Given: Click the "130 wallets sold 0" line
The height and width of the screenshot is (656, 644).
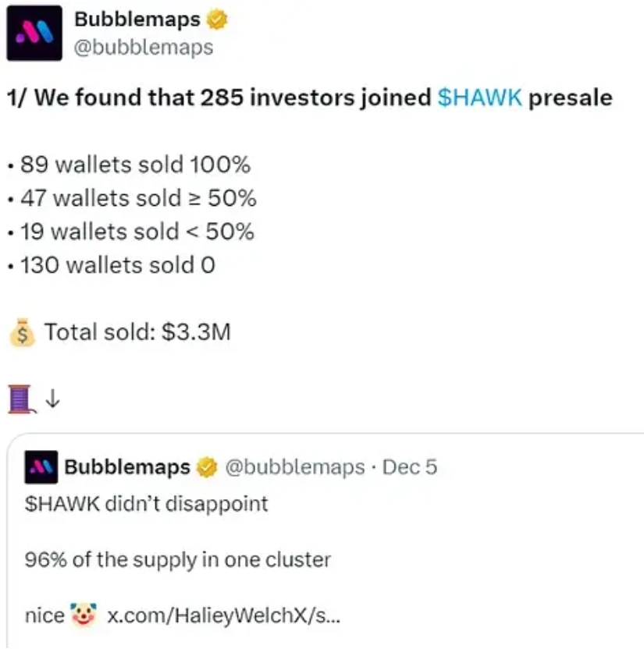Looking at the screenshot, I should pos(114,265).
